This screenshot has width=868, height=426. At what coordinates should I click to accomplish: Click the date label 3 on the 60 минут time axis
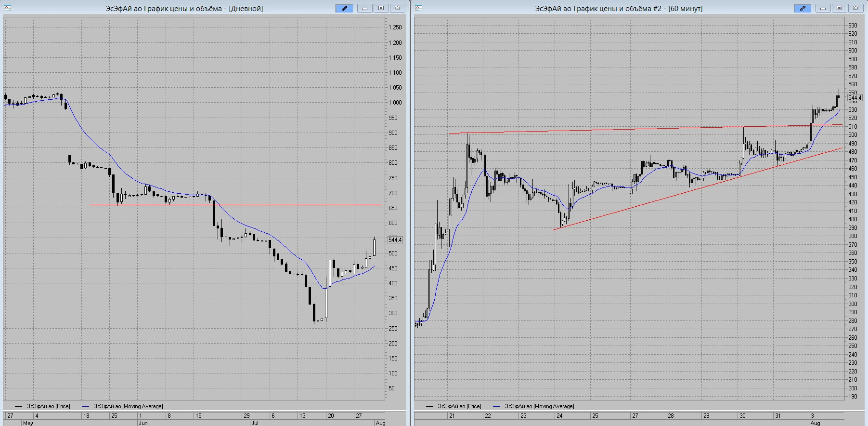(x=812, y=416)
